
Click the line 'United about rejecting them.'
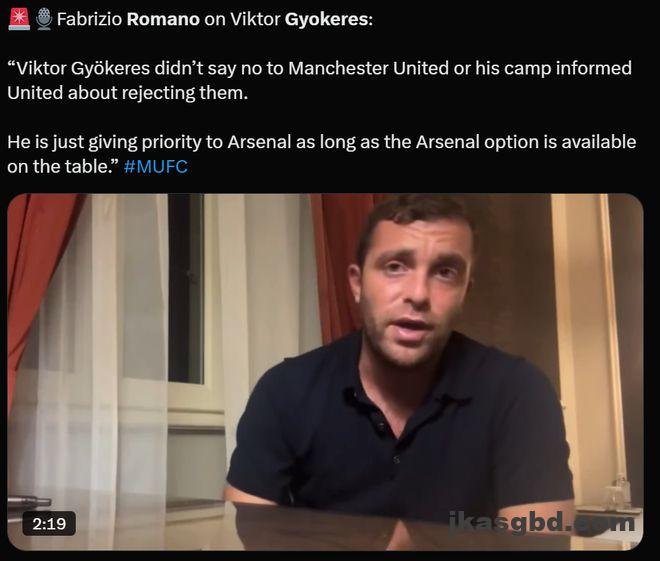click(128, 93)
